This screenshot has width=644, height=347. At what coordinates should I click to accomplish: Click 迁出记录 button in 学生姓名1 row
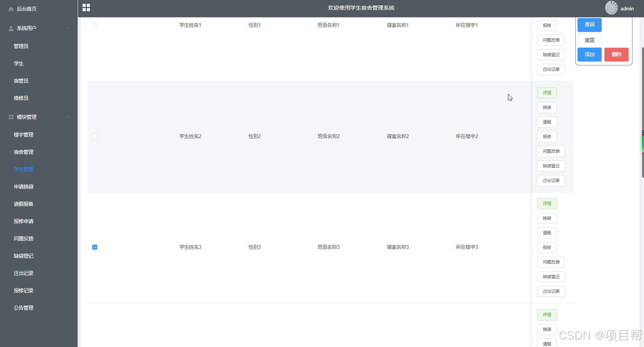click(x=551, y=69)
